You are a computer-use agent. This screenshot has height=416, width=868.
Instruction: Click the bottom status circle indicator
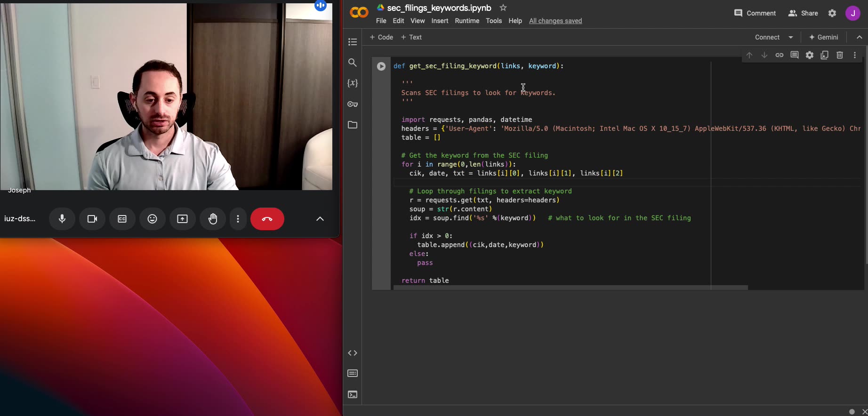852,412
